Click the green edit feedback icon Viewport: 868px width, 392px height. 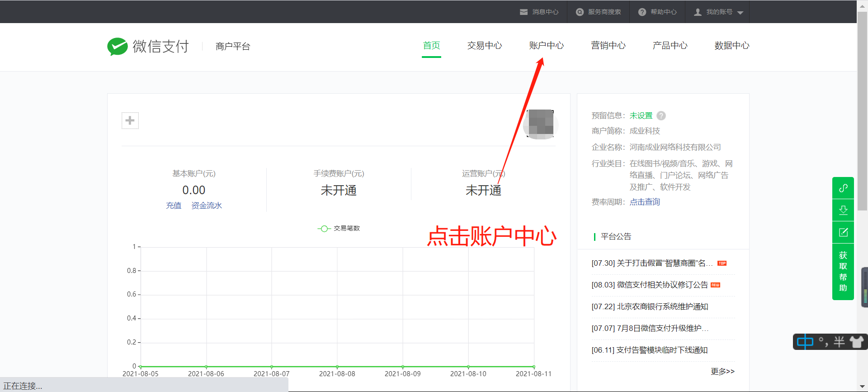pos(843,232)
